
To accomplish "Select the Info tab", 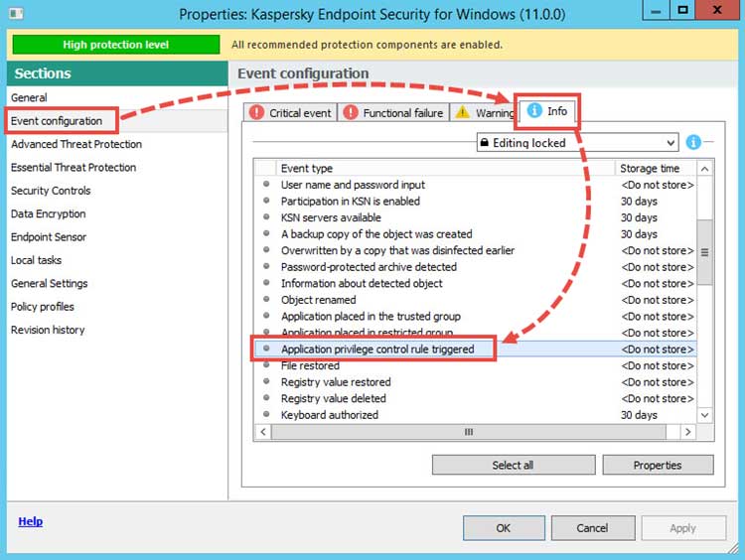I will click(547, 111).
